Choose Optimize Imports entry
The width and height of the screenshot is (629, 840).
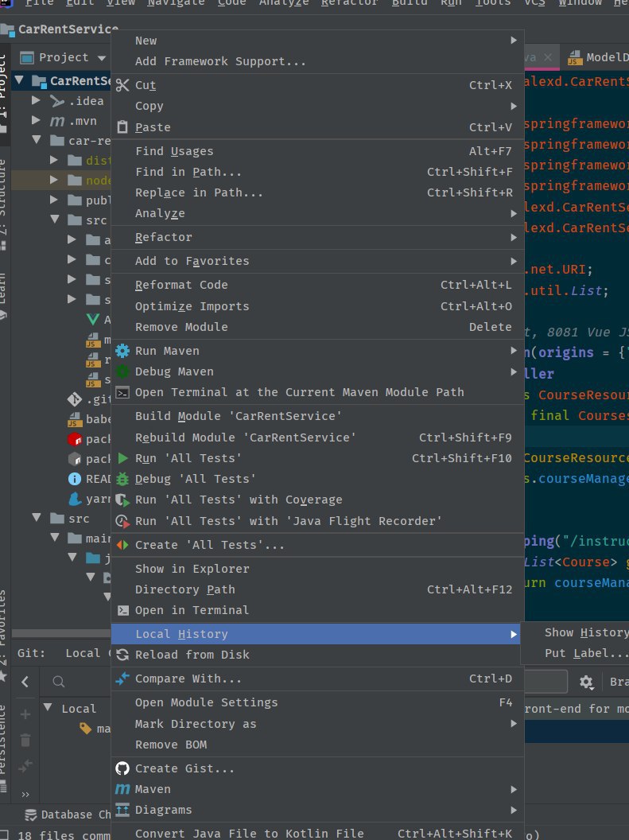click(x=317, y=306)
